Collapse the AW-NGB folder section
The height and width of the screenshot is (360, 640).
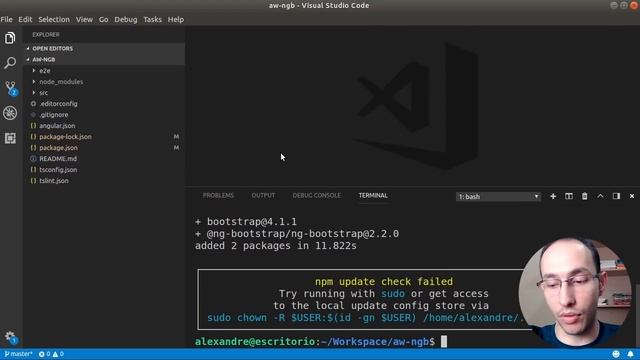(104, 60)
